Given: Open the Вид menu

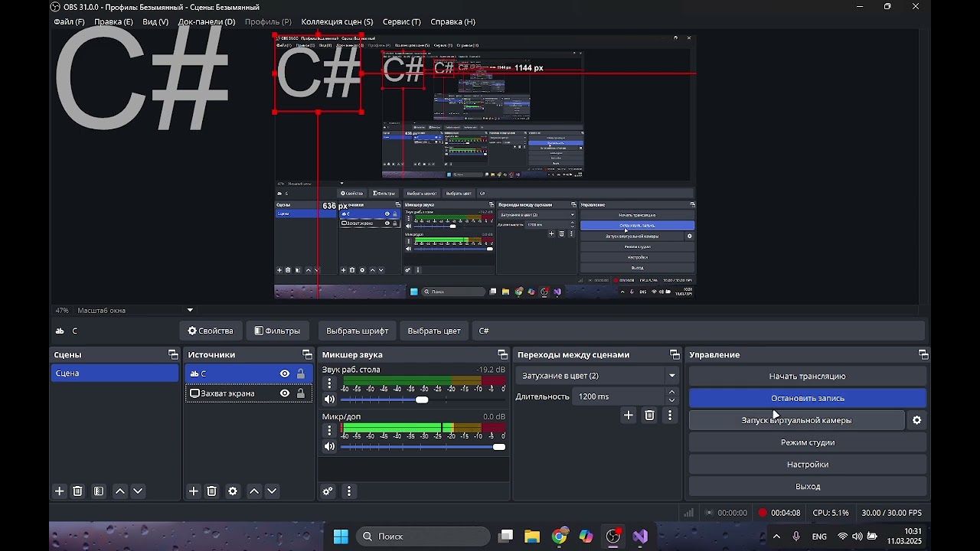Looking at the screenshot, I should 155,21.
